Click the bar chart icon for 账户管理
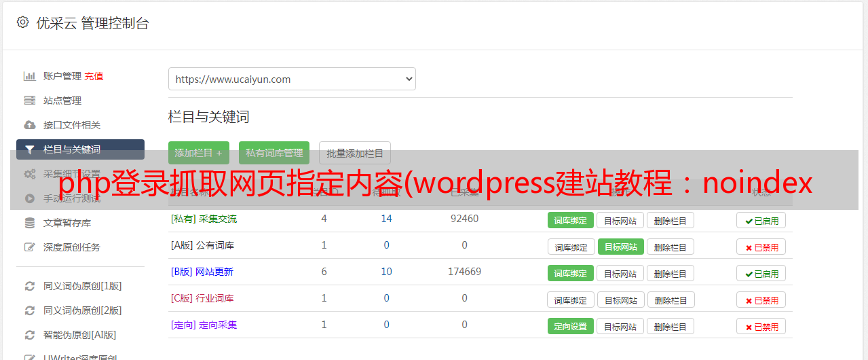Viewport: 868px width, 360px height. click(x=29, y=76)
